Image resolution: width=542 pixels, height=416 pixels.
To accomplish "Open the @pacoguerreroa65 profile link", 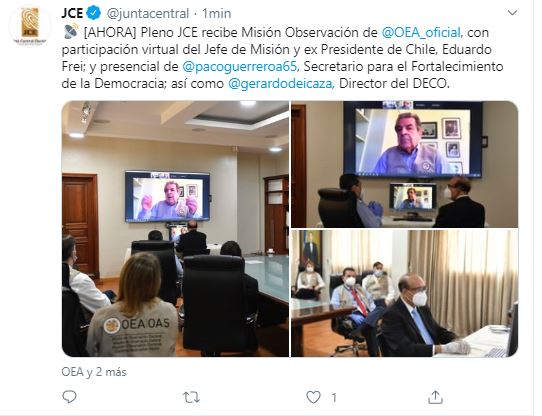I will (240, 66).
